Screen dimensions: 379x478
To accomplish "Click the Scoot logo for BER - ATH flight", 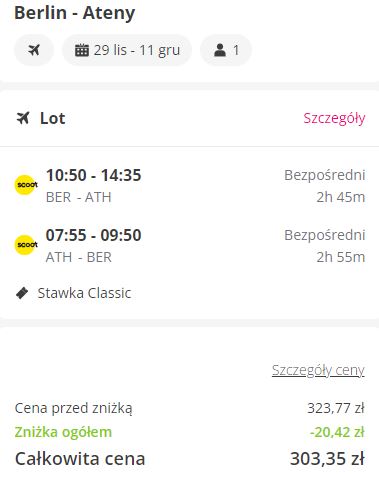I will 26,184.
